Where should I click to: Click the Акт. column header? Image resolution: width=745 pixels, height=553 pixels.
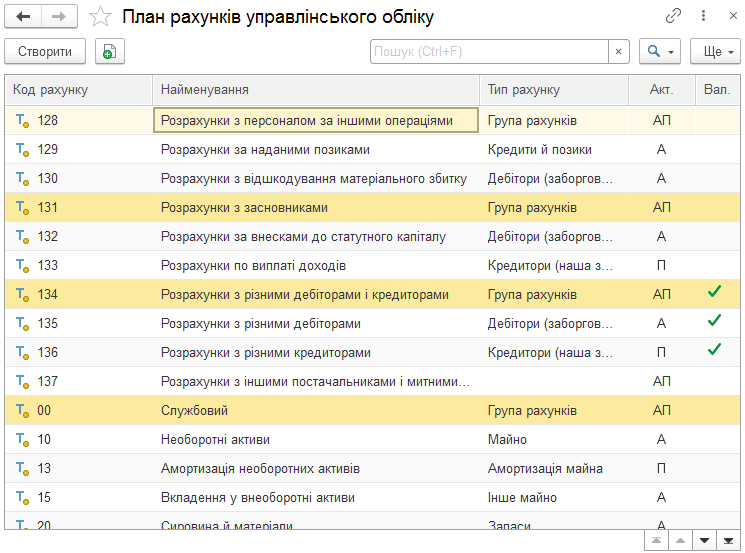662,90
